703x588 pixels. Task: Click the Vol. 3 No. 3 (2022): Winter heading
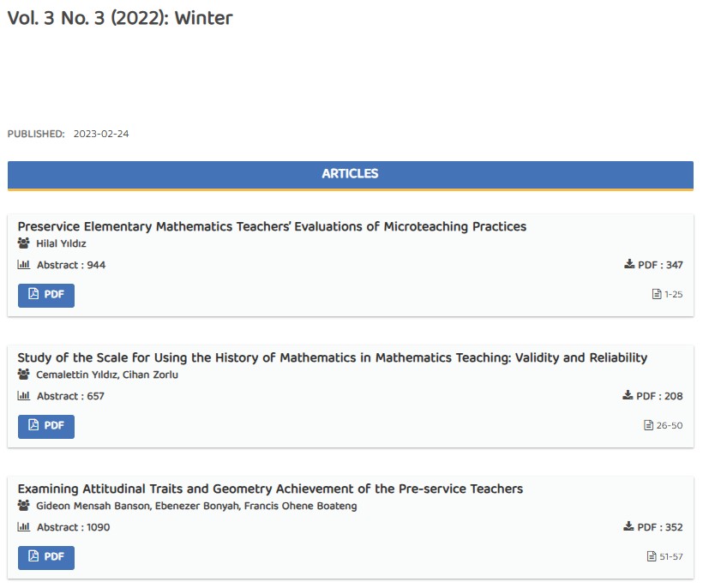120,18
